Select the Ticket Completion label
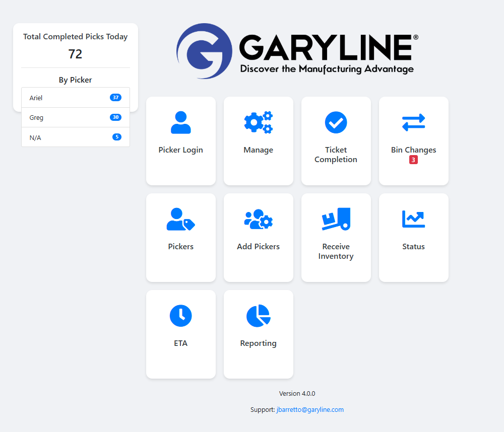504x432 pixels. (336, 155)
